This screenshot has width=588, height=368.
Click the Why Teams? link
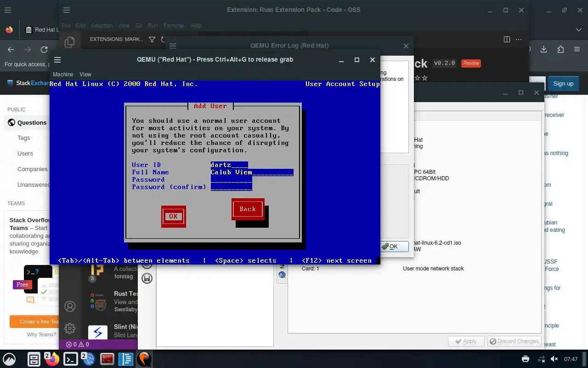41,334
